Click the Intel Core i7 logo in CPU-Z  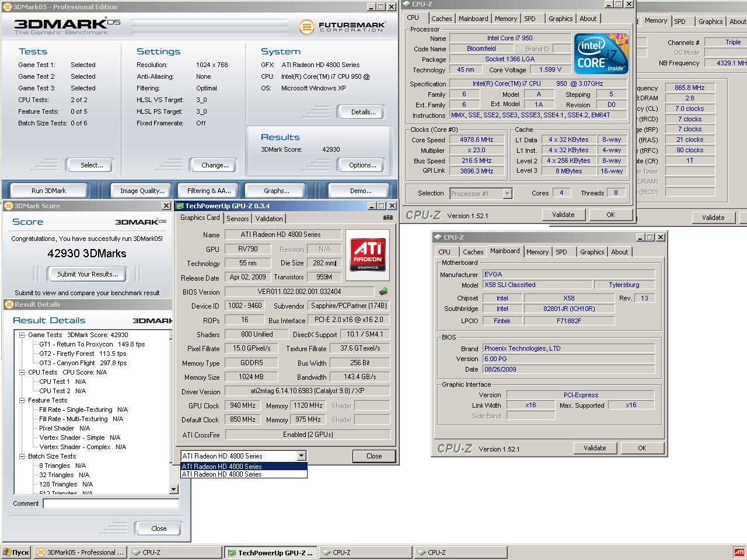pos(602,53)
